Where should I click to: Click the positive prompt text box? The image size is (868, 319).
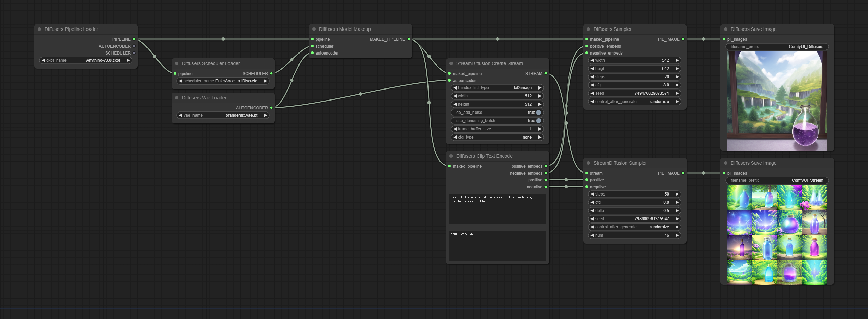[497, 209]
